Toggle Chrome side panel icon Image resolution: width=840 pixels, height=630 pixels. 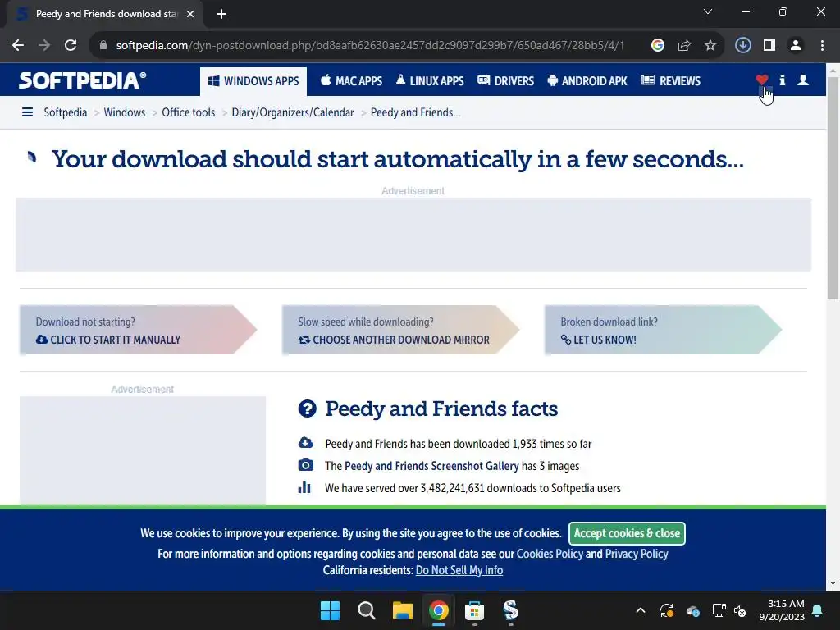(769, 46)
